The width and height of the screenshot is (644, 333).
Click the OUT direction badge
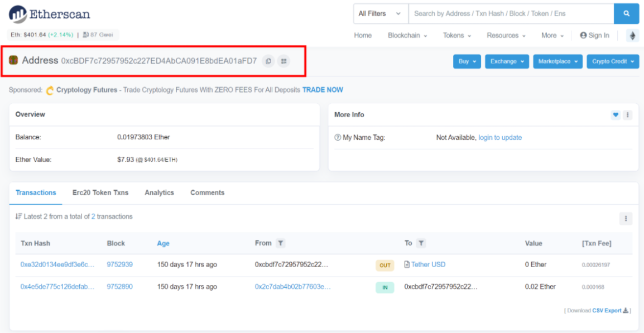pos(385,266)
